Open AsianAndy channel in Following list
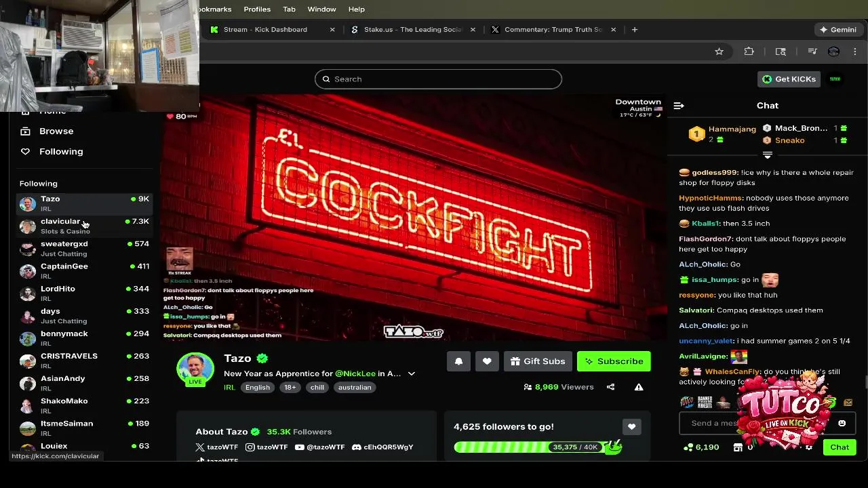This screenshot has width=868, height=488. tap(85, 383)
